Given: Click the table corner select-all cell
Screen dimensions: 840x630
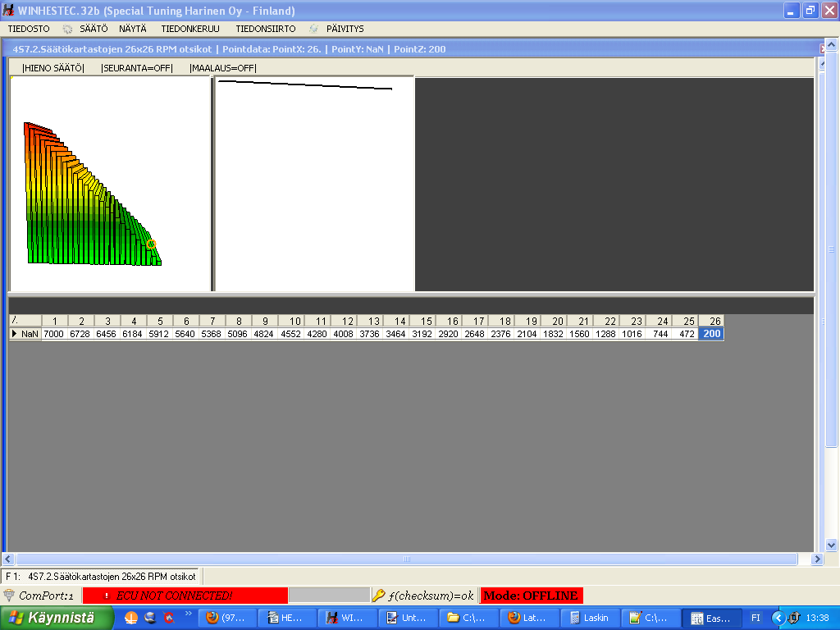Looking at the screenshot, I should point(25,321).
